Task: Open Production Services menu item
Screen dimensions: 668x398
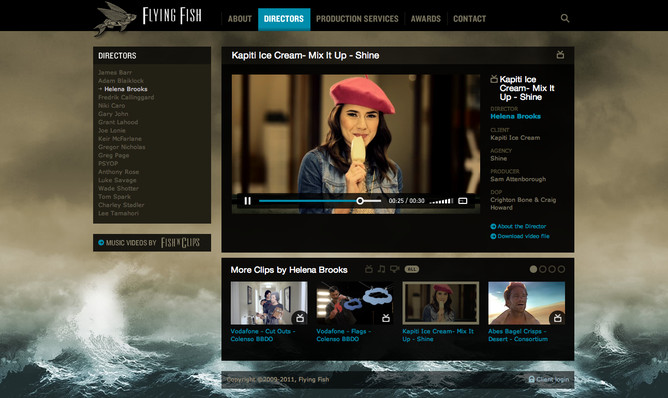Action: tap(357, 19)
